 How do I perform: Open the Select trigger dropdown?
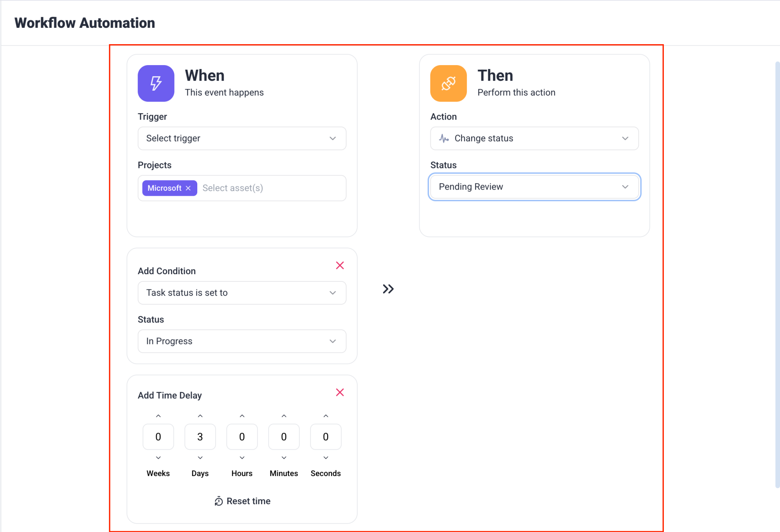[x=242, y=138]
